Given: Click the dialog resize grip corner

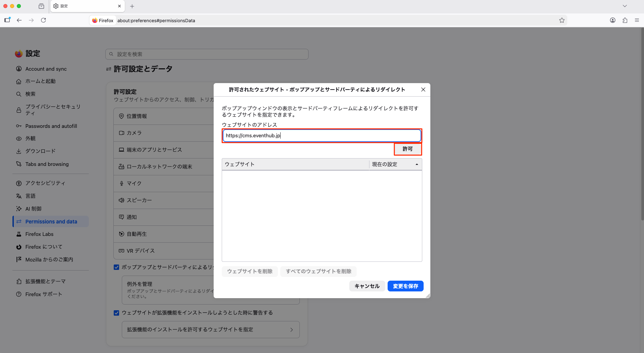Looking at the screenshot, I should (x=428, y=295).
